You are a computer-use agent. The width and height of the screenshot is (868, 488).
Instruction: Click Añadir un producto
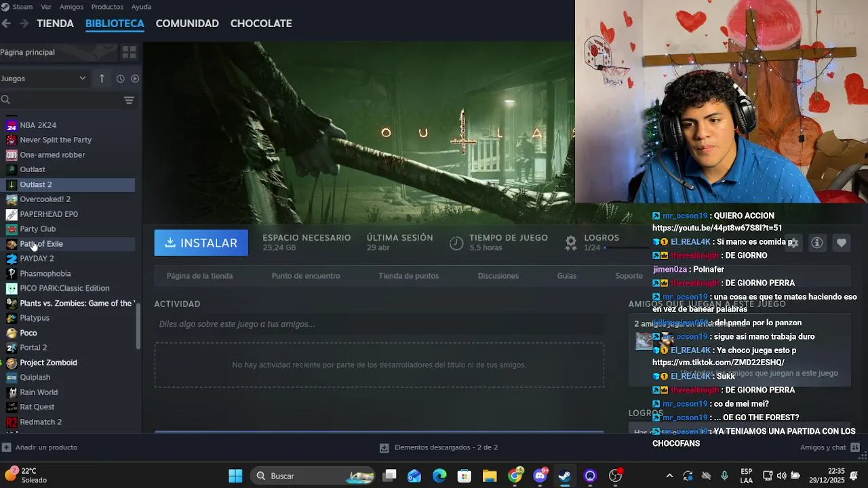pyautogui.click(x=39, y=447)
